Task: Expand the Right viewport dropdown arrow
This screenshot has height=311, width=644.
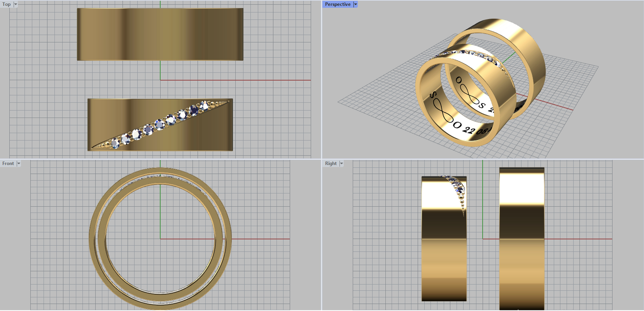Action: (x=341, y=164)
